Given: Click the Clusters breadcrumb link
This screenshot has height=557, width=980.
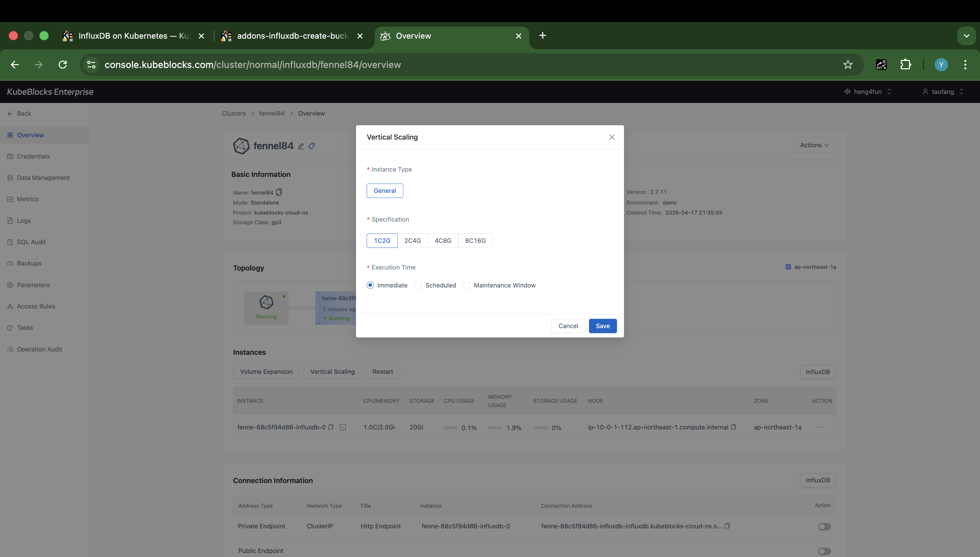Looking at the screenshot, I should 234,114.
